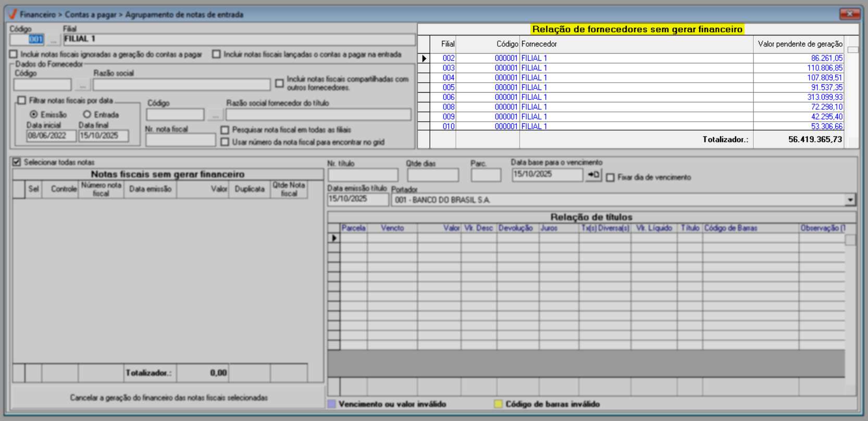The width and height of the screenshot is (868, 421).
Task: Click the Filial code lookup ellipsis button
Action: click(53, 40)
